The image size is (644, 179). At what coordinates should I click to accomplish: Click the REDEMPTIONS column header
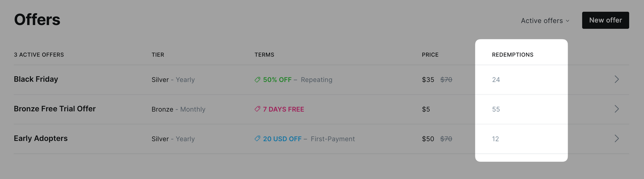[x=513, y=55]
